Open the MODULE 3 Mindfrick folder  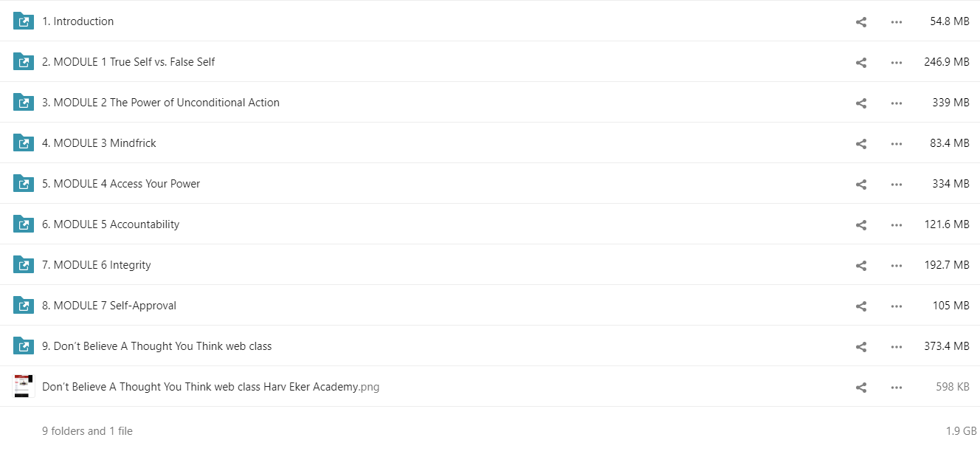coord(99,143)
